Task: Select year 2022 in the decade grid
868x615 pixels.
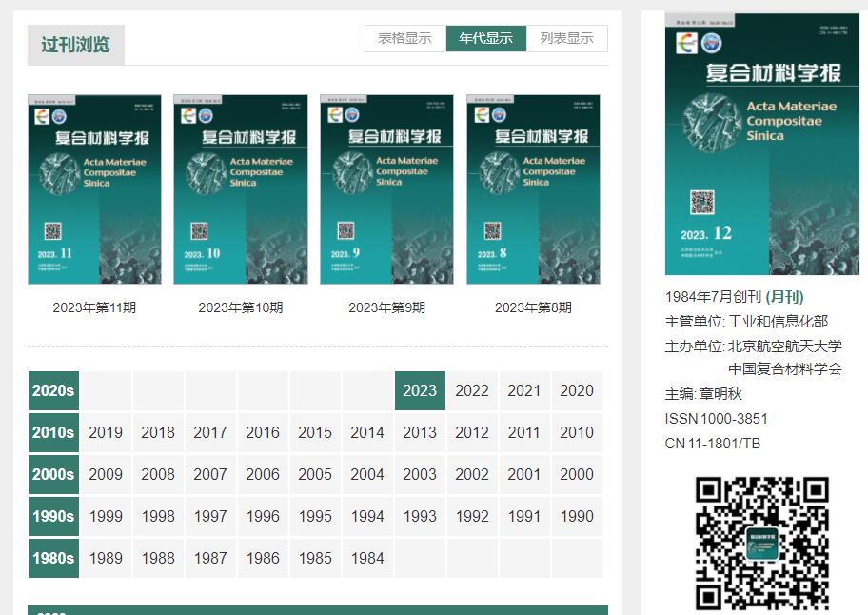Action: tap(472, 390)
